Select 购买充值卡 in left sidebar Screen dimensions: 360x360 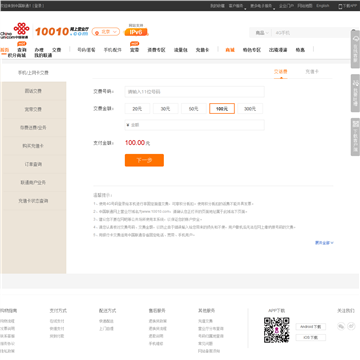[33, 146]
